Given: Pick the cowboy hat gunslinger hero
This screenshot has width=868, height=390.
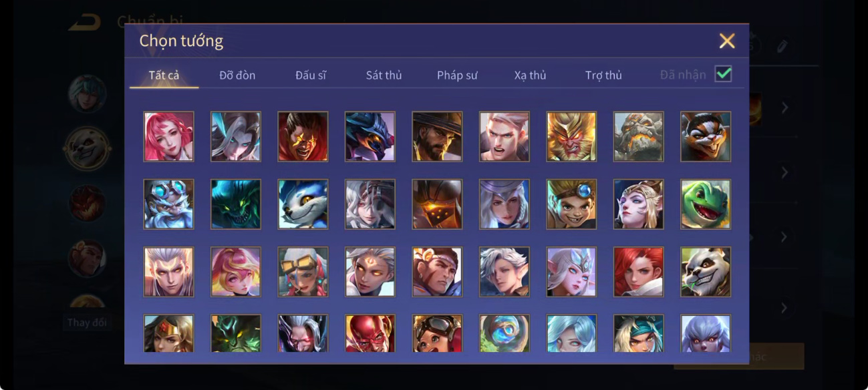Looking at the screenshot, I should [437, 136].
